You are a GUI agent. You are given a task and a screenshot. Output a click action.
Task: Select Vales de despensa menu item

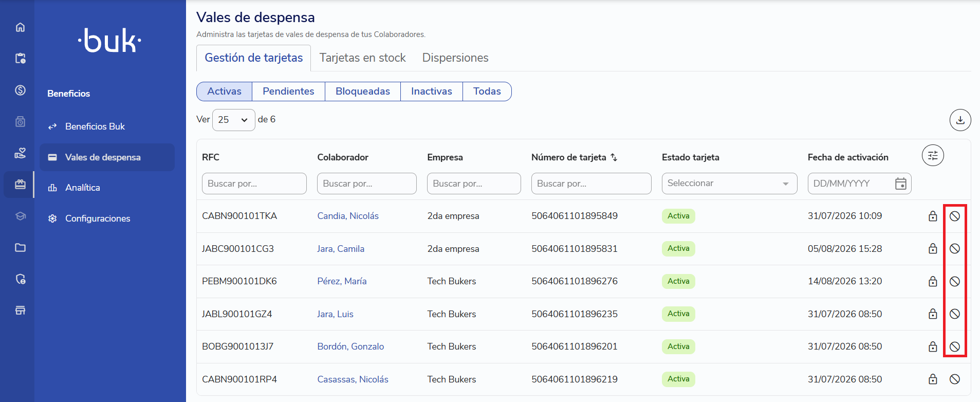[x=107, y=157]
